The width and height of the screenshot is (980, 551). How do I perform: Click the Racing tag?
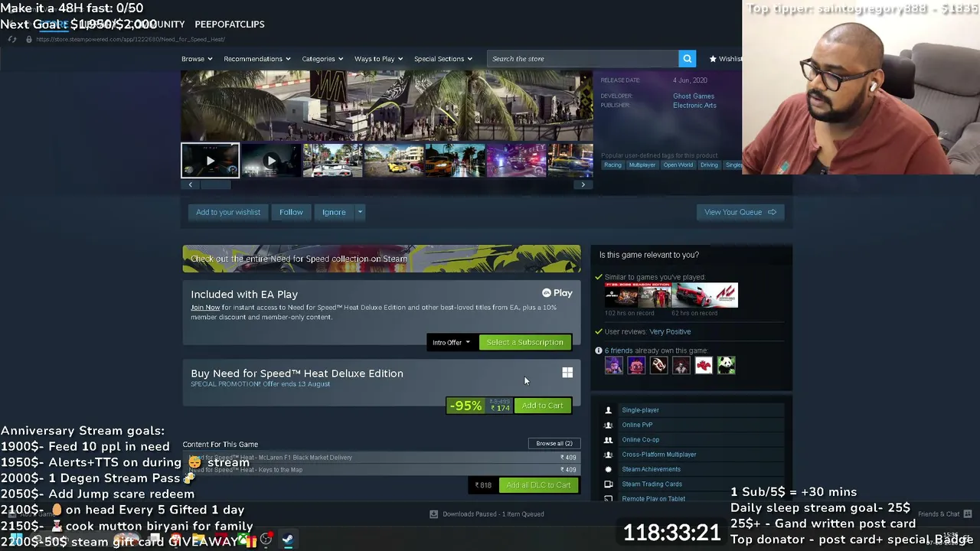click(x=612, y=165)
